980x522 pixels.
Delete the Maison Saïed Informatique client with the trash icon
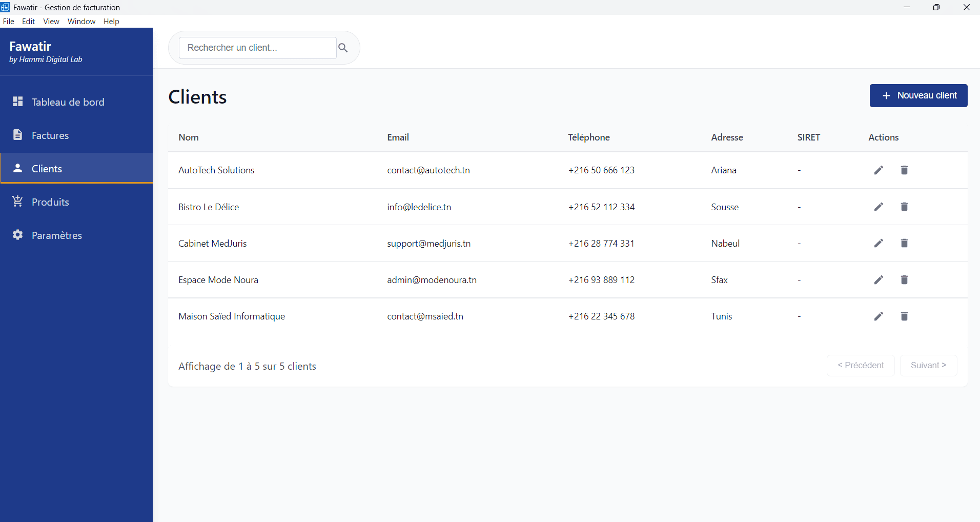pos(904,316)
